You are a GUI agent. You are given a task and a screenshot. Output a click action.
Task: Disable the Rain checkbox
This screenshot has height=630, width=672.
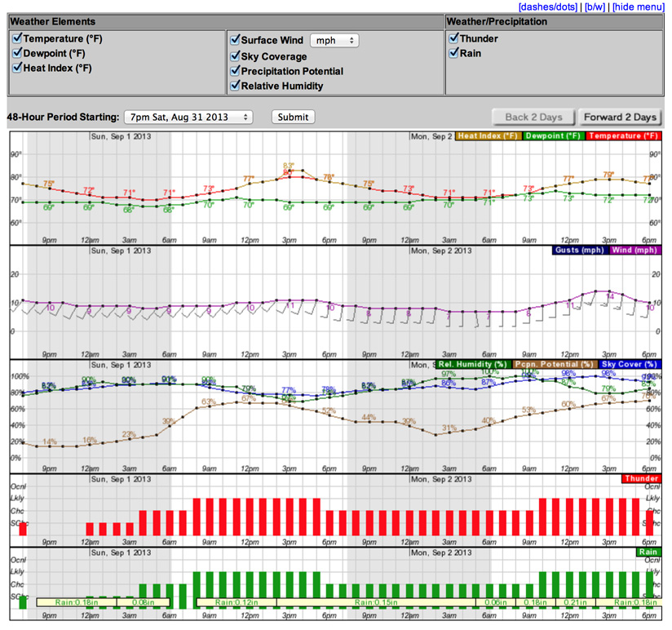tap(453, 53)
